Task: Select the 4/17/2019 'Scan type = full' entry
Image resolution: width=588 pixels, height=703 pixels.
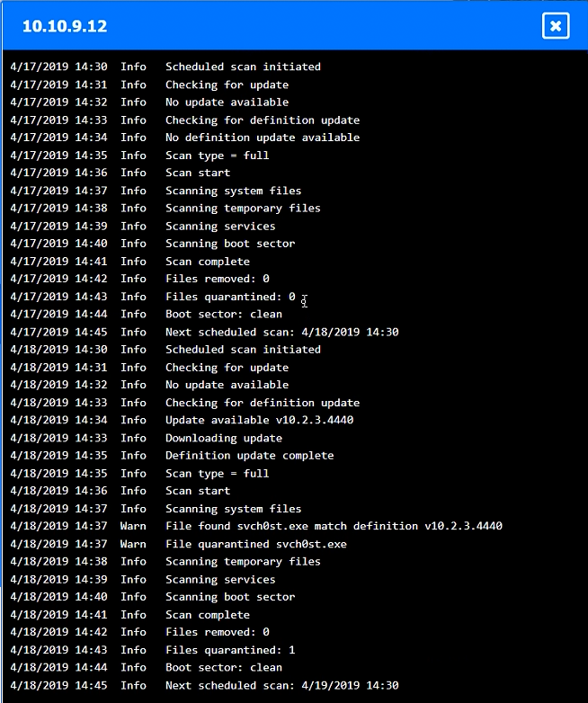Action: [217, 156]
